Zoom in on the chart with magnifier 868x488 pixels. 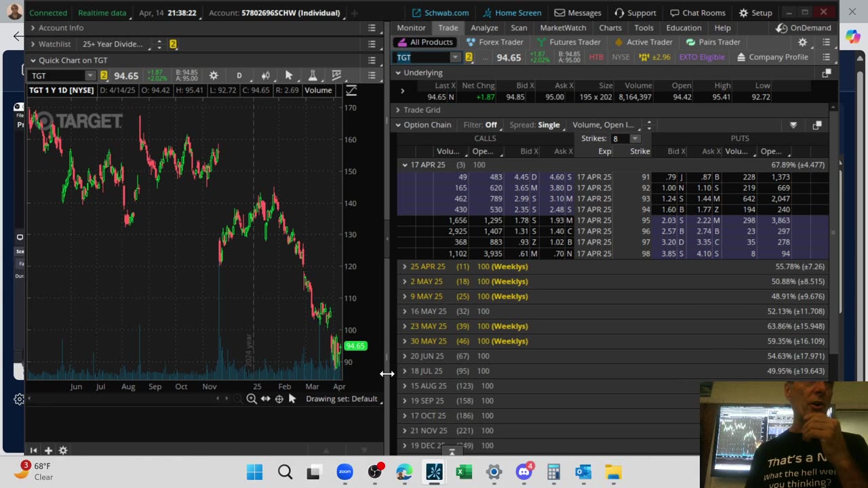[x=252, y=399]
